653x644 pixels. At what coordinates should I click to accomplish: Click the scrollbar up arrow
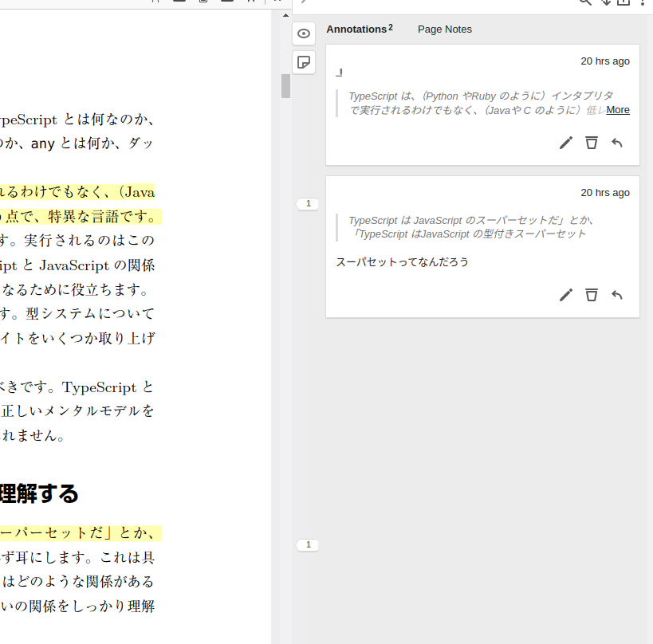(285, 15)
